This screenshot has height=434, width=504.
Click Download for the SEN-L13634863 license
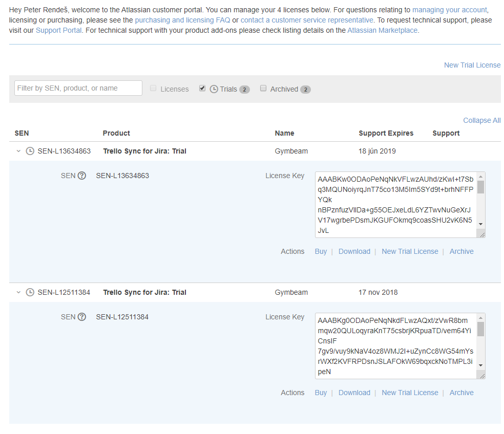click(354, 251)
